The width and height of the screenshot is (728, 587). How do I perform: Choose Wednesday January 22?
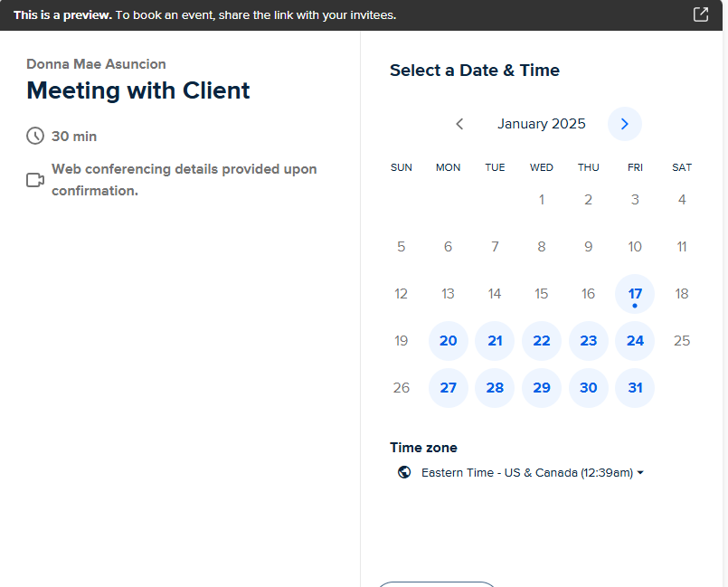click(542, 341)
